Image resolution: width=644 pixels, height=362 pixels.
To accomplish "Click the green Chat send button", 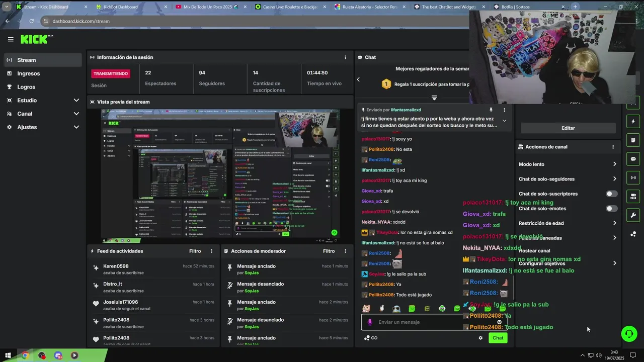I will coord(498,338).
